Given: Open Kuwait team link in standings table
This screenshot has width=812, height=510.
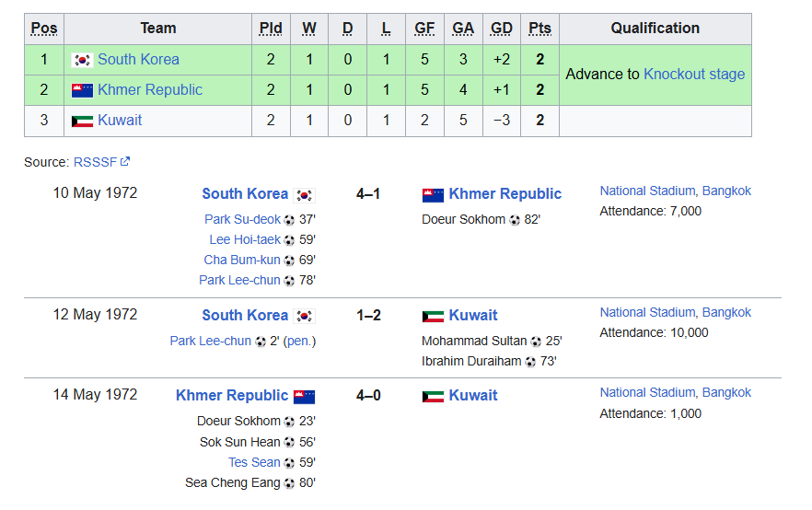Looking at the screenshot, I should [120, 121].
